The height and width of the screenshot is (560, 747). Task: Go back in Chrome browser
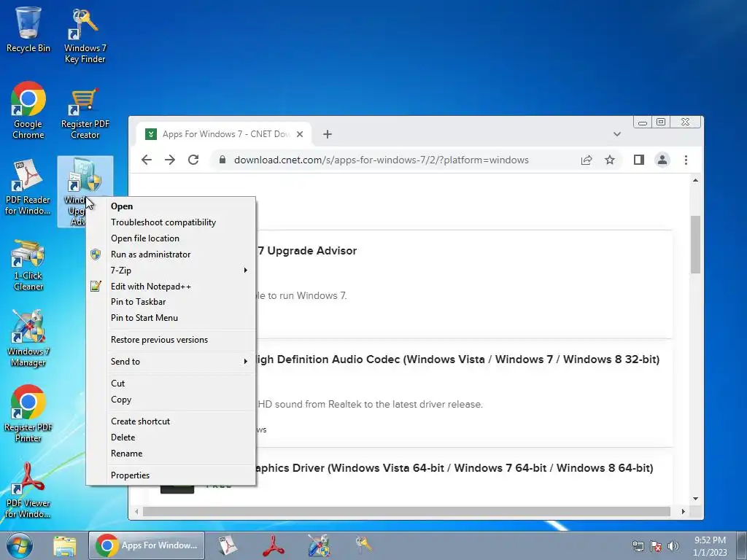coord(147,160)
